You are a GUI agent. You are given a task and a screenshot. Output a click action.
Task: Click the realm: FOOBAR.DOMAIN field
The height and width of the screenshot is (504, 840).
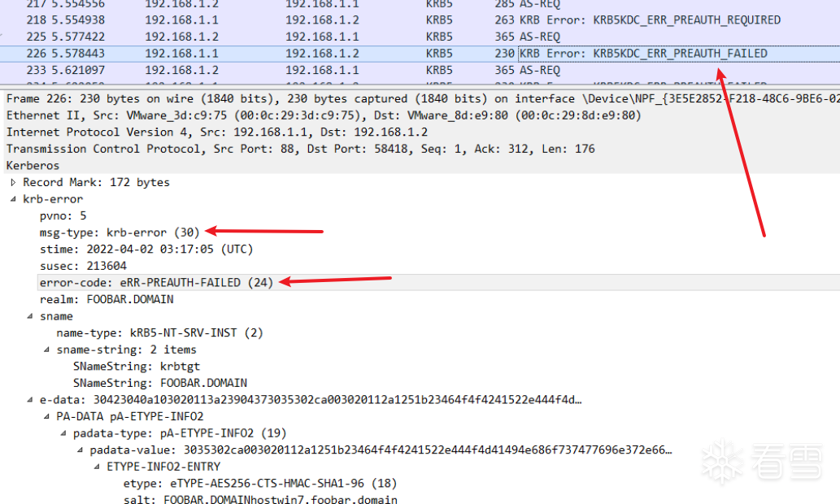pyautogui.click(x=107, y=299)
